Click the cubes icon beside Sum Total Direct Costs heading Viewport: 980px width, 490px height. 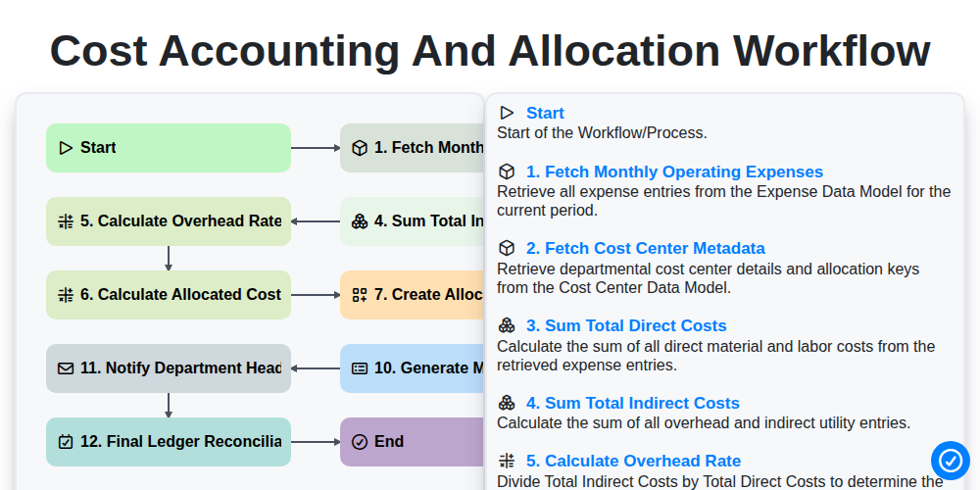pyautogui.click(x=507, y=325)
